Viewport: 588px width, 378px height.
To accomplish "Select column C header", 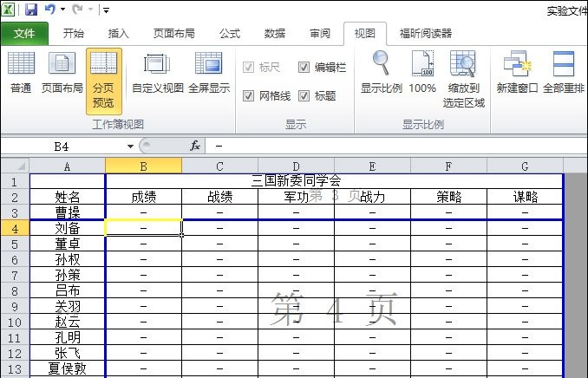I will [x=219, y=166].
